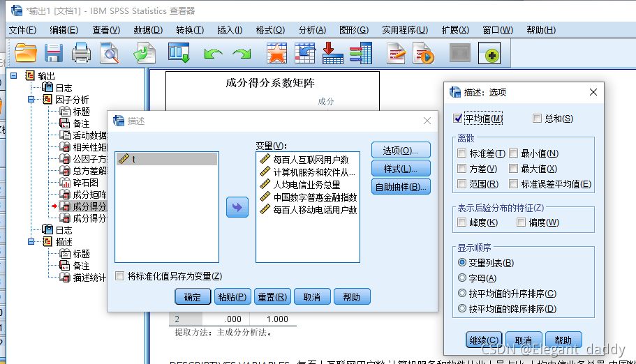The image size is (636, 364).
Task: Click the go to case icon
Action: (305, 53)
